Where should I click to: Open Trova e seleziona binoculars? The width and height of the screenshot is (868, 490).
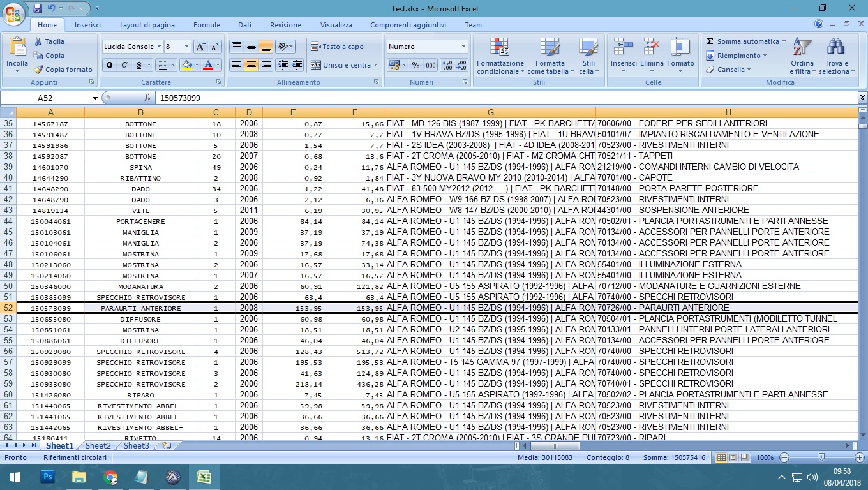click(x=835, y=56)
